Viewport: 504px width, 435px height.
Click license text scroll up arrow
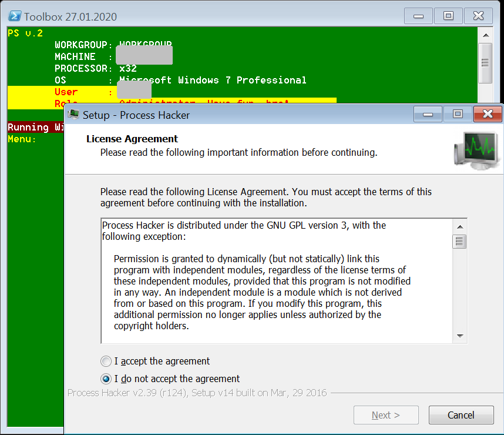click(x=460, y=227)
